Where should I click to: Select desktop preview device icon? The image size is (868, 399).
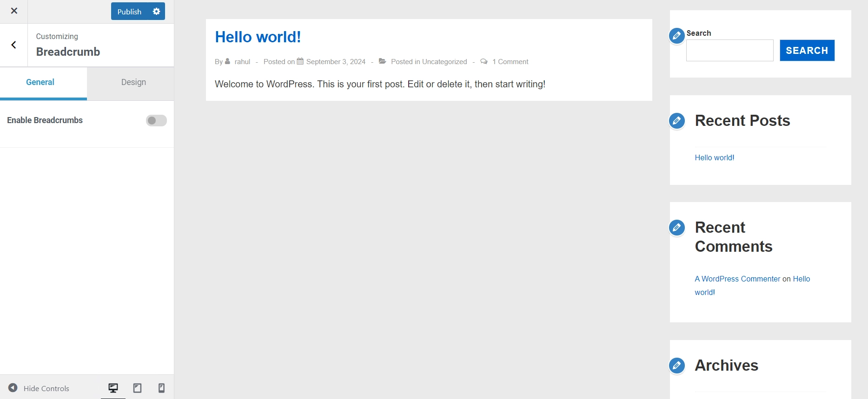(x=113, y=388)
